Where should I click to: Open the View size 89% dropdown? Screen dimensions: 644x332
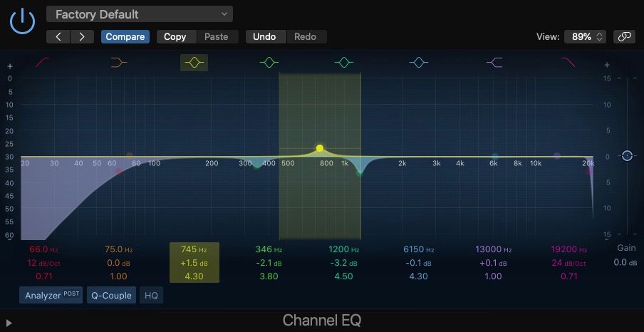coord(585,36)
